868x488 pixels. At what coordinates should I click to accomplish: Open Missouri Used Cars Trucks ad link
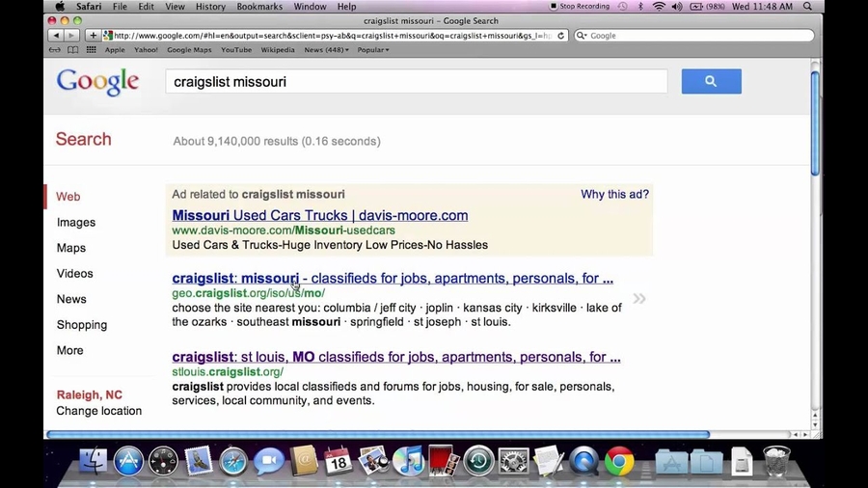(x=320, y=215)
